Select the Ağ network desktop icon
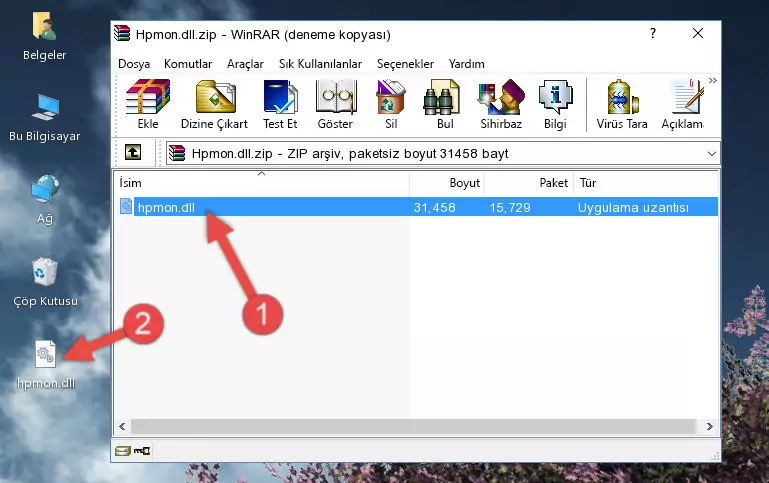769x483 pixels. [x=45, y=200]
